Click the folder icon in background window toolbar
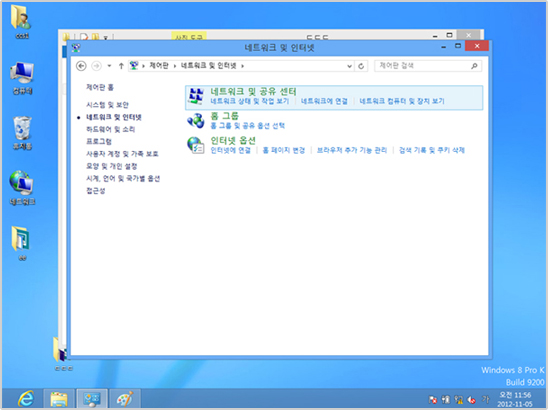The height and width of the screenshot is (410, 548). [66, 36]
